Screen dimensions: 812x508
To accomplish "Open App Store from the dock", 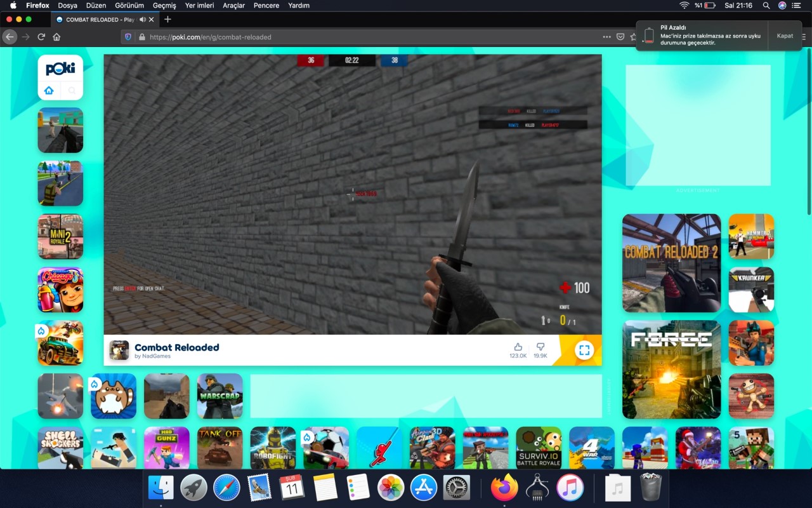I will 424,488.
